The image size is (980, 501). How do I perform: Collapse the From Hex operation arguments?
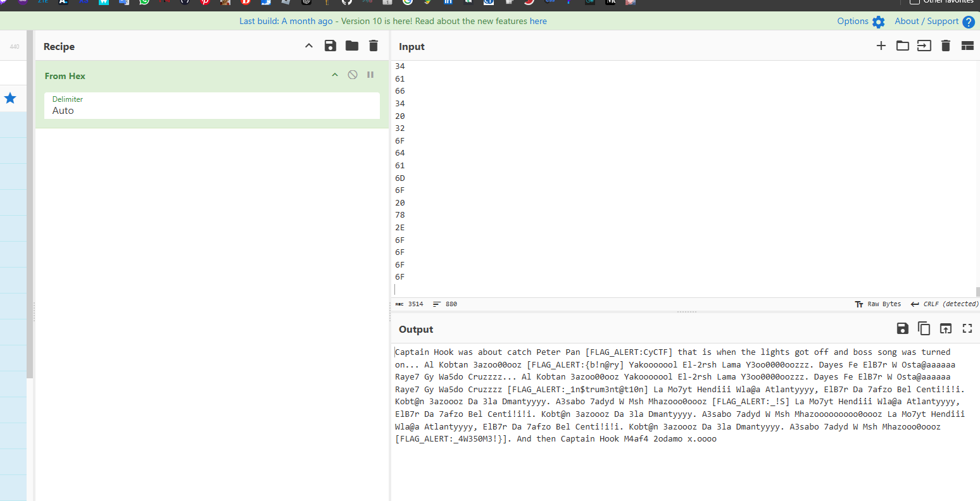(335, 75)
